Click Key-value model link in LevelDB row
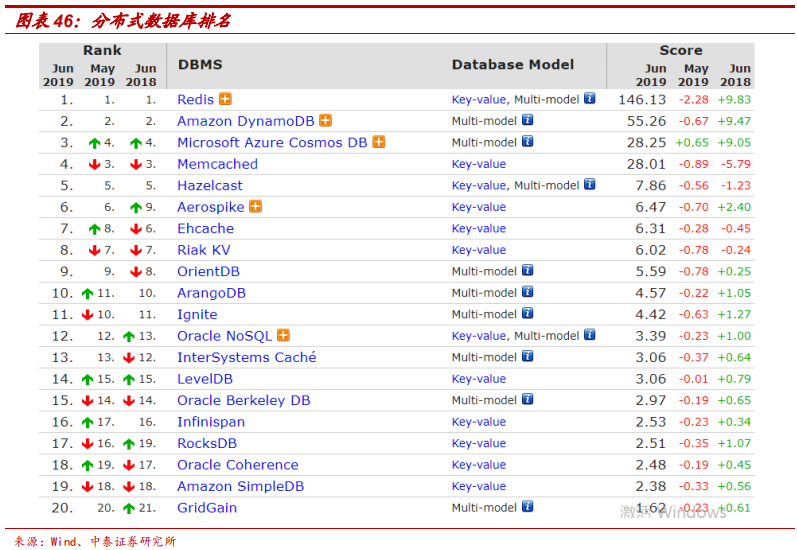Viewport: 797px width, 550px height. pos(479,379)
